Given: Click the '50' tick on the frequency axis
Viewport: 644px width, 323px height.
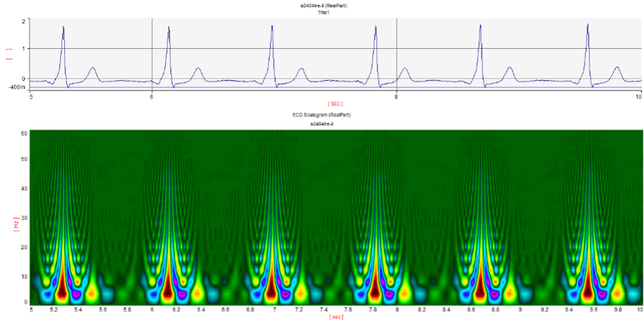Looking at the screenshot, I should (x=23, y=159).
